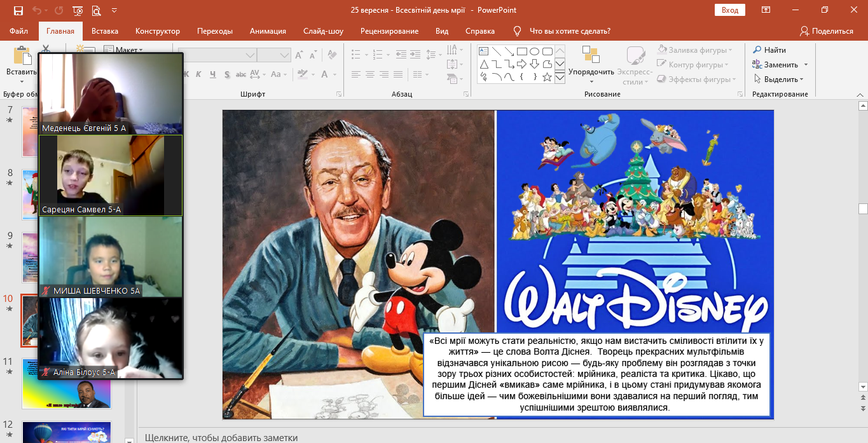Open the Шрифт font dialog launcher

(338, 95)
